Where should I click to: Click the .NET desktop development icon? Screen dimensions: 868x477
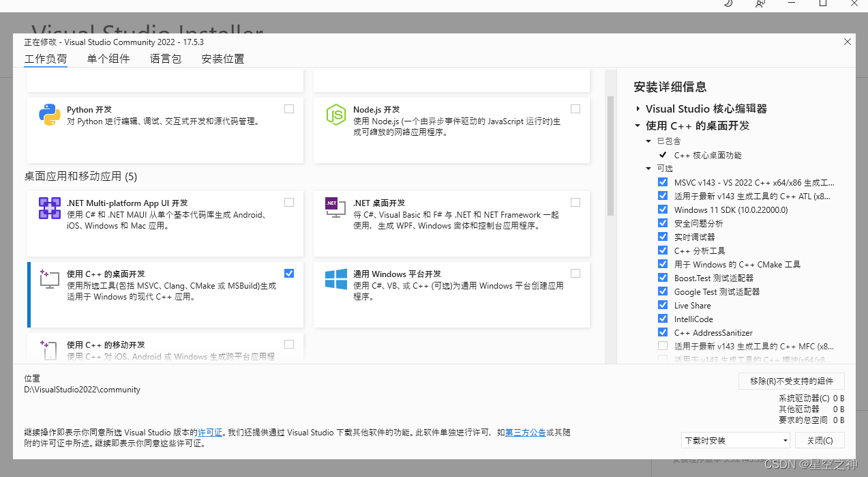(x=336, y=208)
